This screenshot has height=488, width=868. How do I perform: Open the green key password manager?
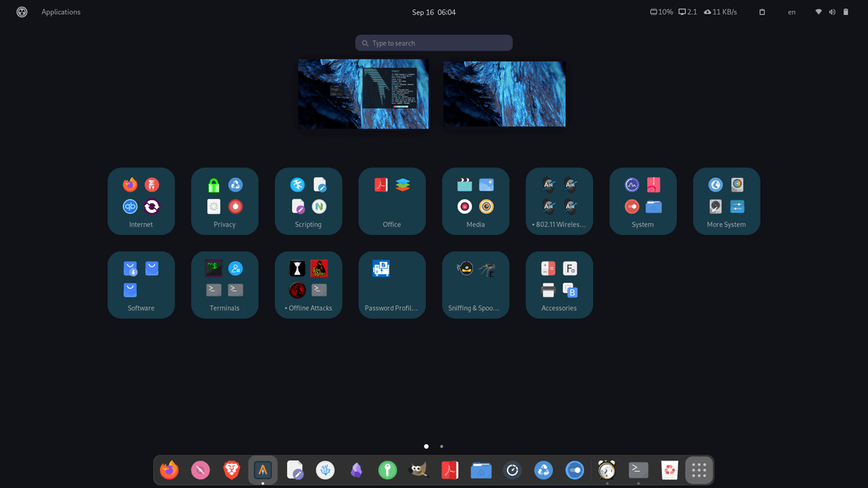(x=388, y=471)
